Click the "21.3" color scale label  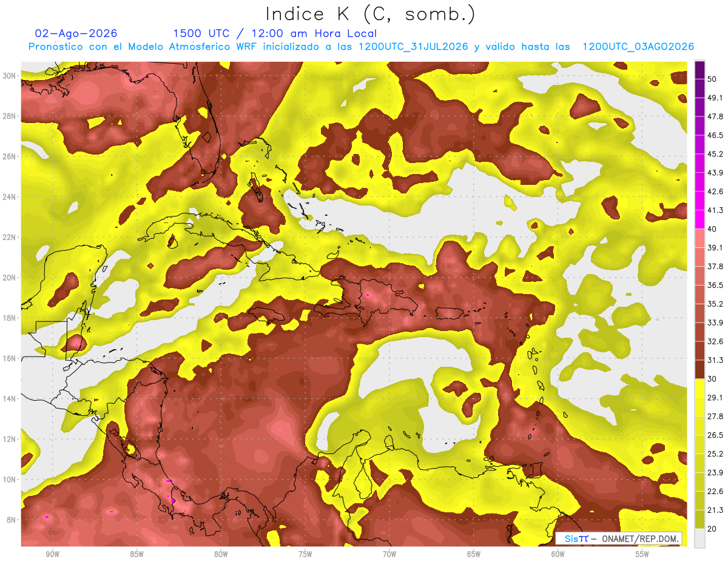pos(715,510)
